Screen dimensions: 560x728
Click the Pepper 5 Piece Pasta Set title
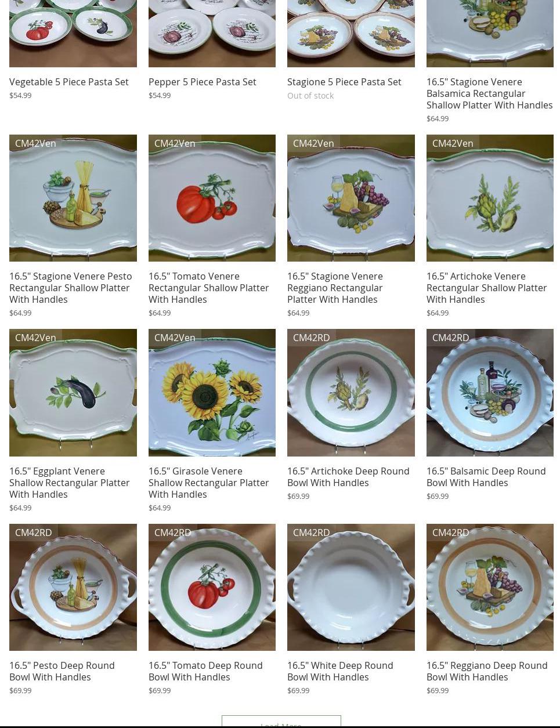(202, 82)
